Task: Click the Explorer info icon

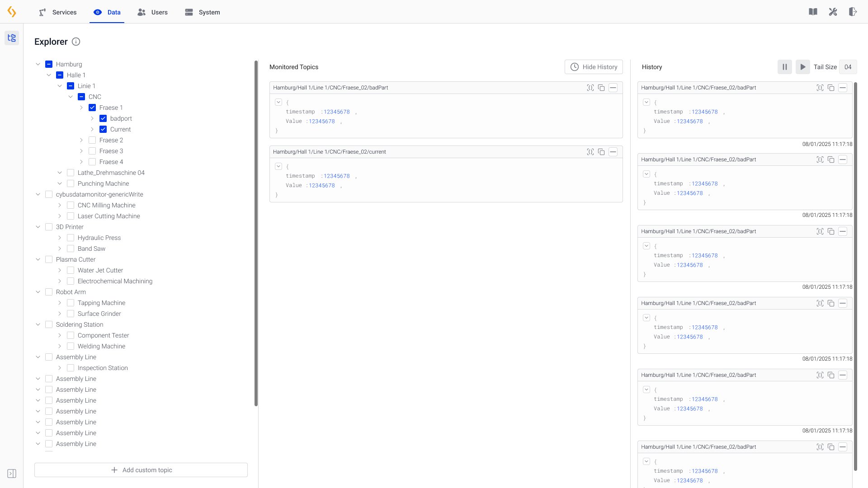Action: [76, 42]
